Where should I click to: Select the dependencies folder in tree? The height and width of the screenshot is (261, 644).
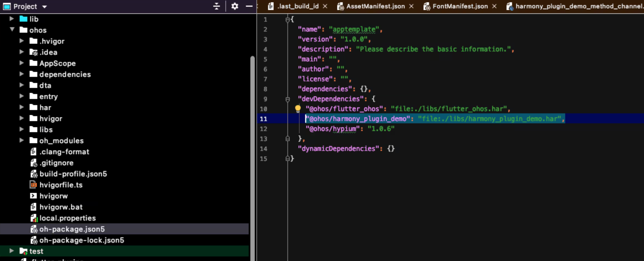65,74
